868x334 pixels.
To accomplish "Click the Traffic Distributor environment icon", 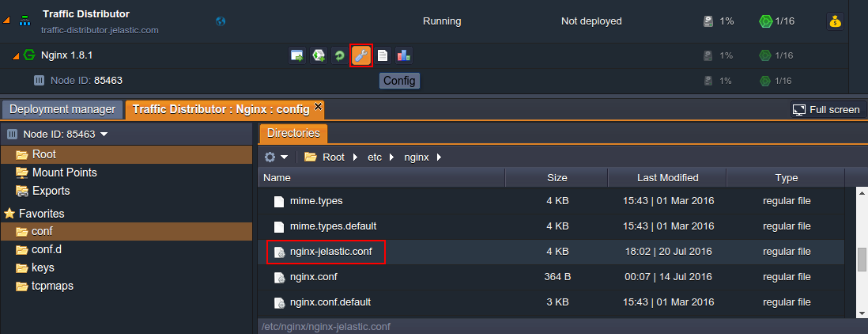I will coord(25,21).
